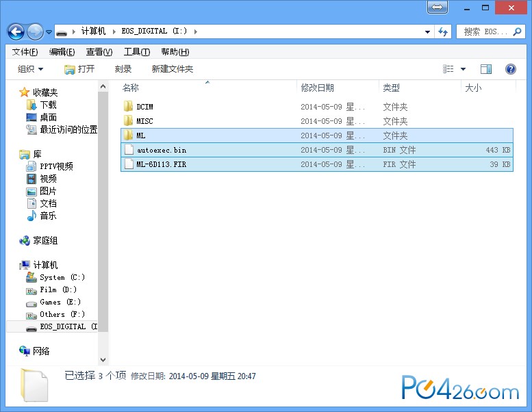Select the ML folder icon
Image resolution: width=532 pixels, height=412 pixels.
coord(128,135)
